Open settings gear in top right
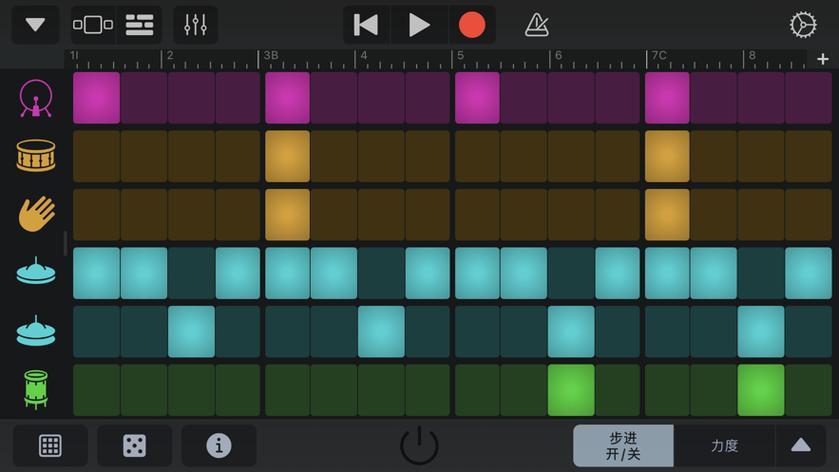 (803, 25)
